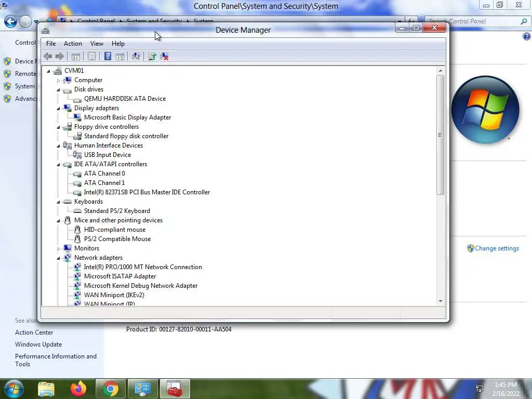
Task: Click the Update Driver Software toolbar icon
Action: (152, 56)
